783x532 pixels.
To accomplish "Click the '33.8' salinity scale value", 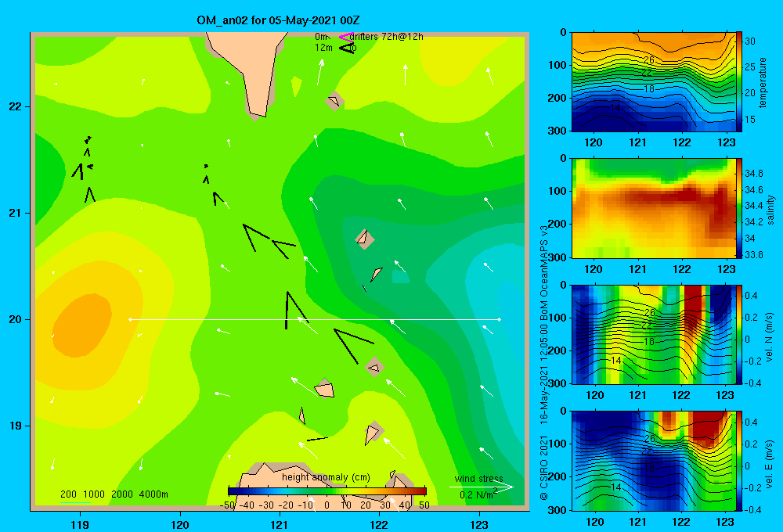I will click(753, 254).
